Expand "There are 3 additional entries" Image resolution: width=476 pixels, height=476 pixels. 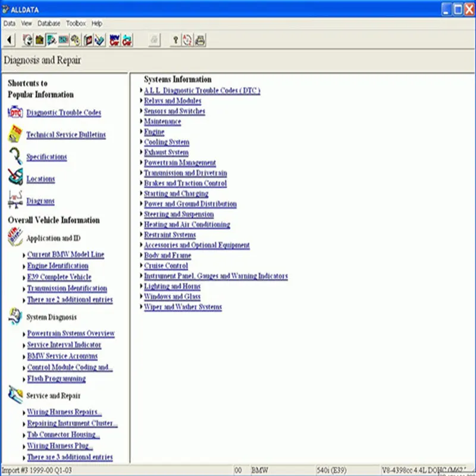[70, 457]
